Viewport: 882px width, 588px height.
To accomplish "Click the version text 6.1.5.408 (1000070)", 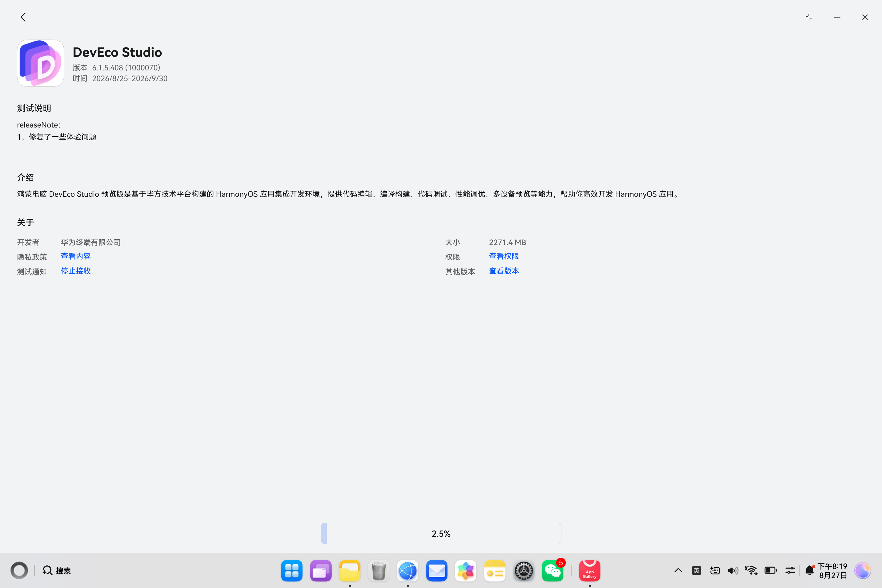I will point(126,68).
